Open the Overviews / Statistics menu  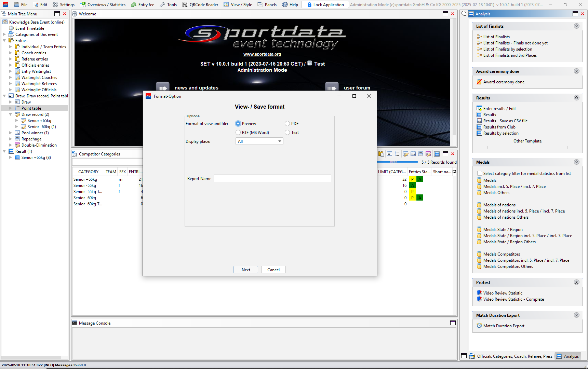(103, 5)
